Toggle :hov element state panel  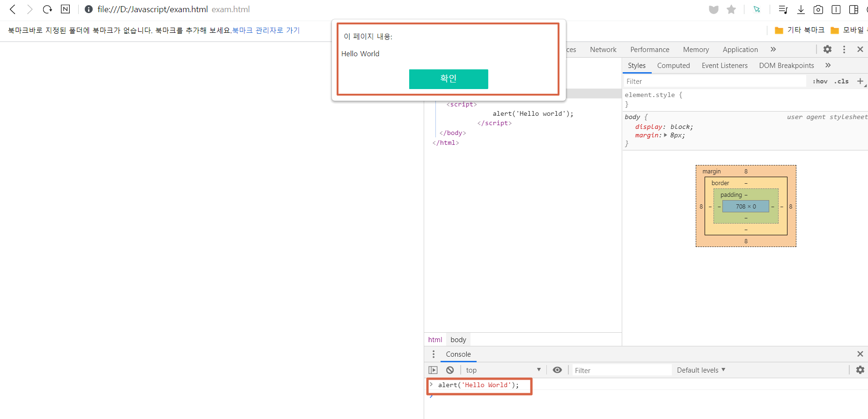click(x=820, y=81)
